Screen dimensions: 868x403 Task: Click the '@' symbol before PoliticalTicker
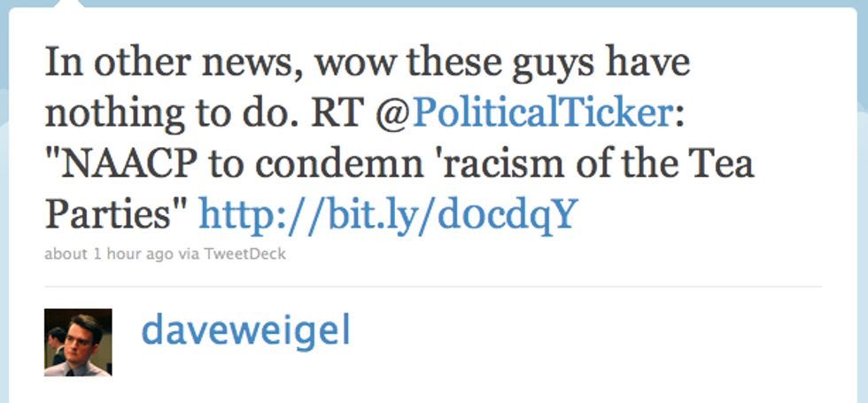(393, 113)
